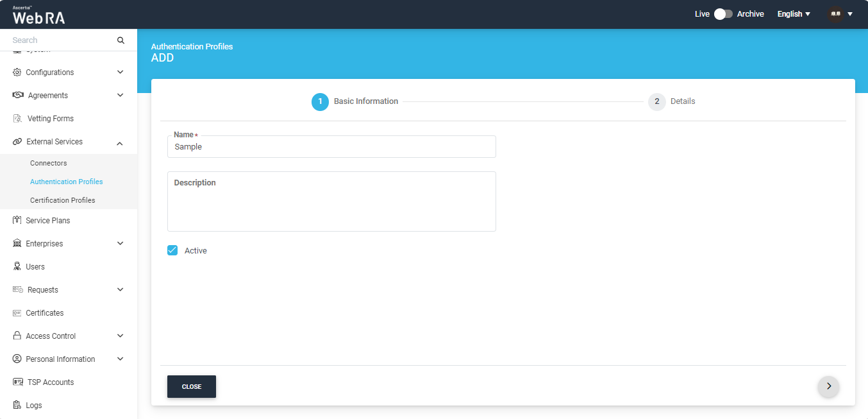Open the English language dropdown
The height and width of the screenshot is (419, 868).
click(794, 14)
